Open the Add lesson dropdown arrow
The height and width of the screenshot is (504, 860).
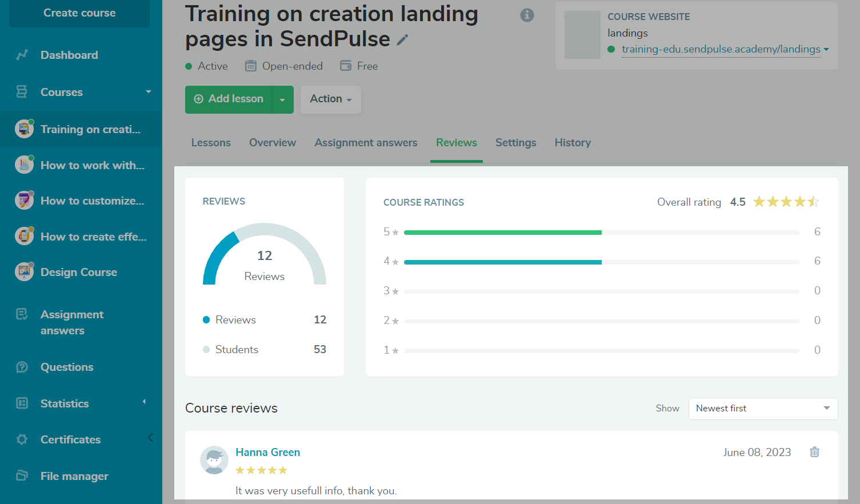tap(282, 99)
